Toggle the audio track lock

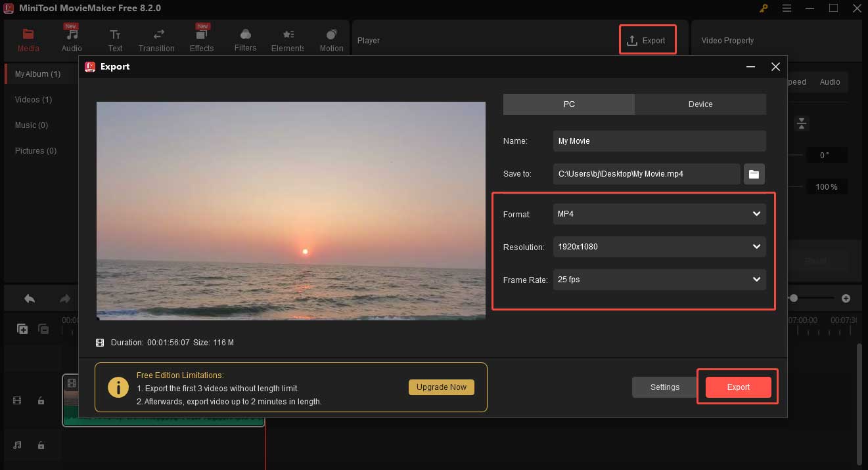[41, 445]
